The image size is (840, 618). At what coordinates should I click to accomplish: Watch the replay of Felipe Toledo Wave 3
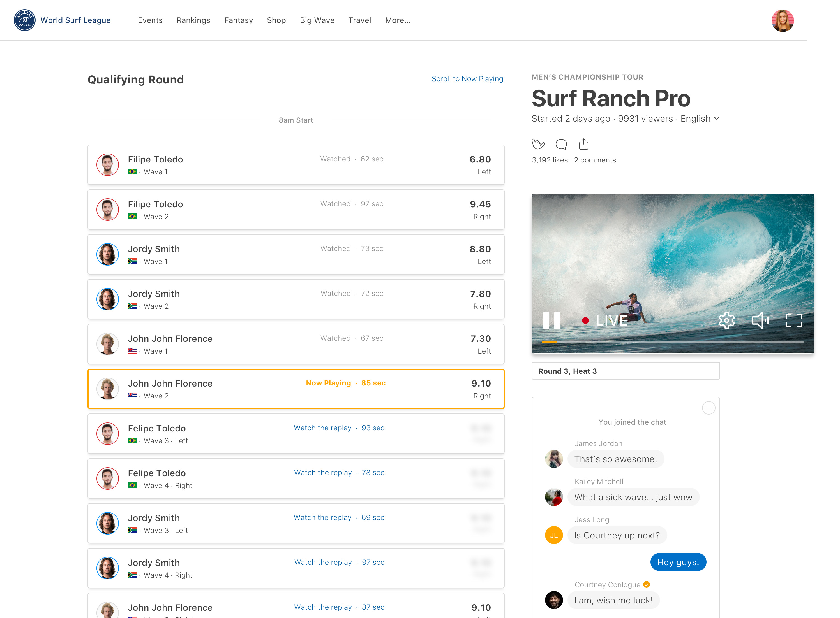322,428
